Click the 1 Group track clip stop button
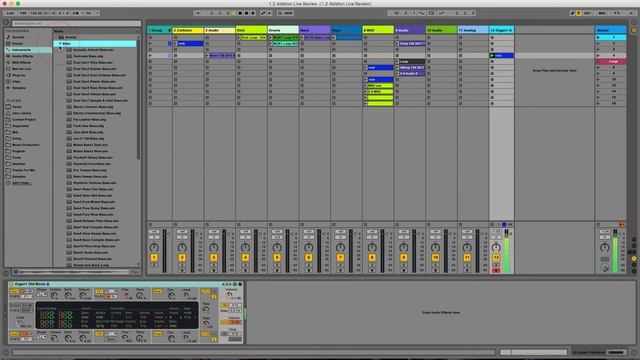This screenshot has height=360, width=640. point(151,224)
